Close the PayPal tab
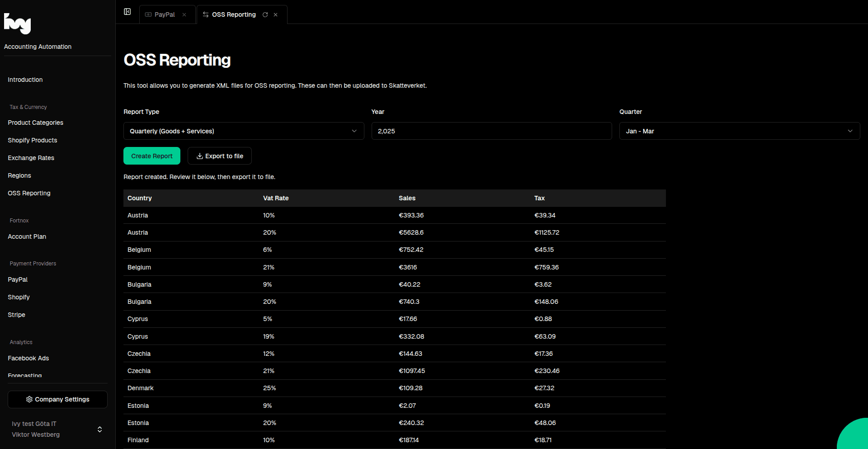Image resolution: width=868 pixels, height=449 pixels. [x=184, y=15]
